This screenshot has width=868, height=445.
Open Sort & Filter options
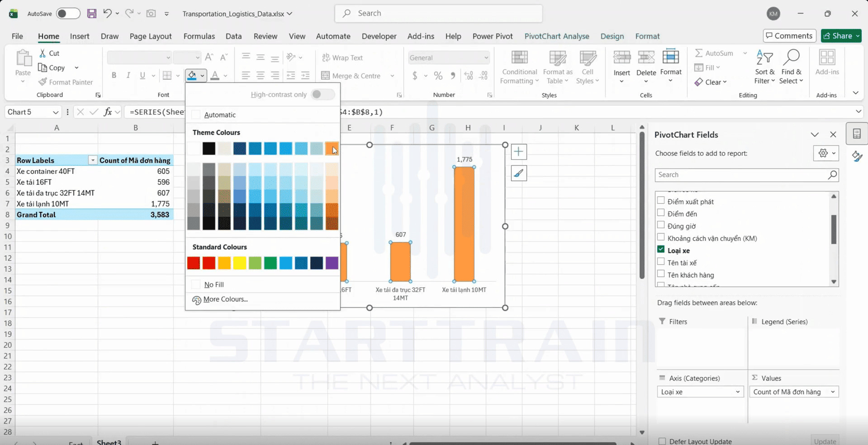[764, 68]
